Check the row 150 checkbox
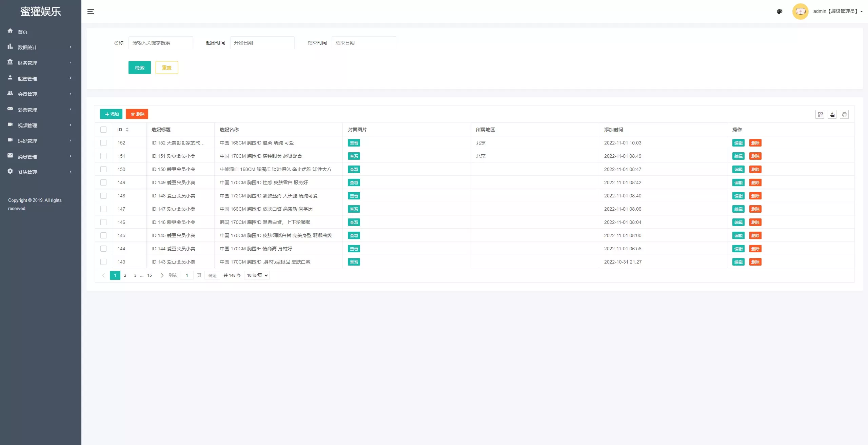The image size is (868, 445). point(103,169)
